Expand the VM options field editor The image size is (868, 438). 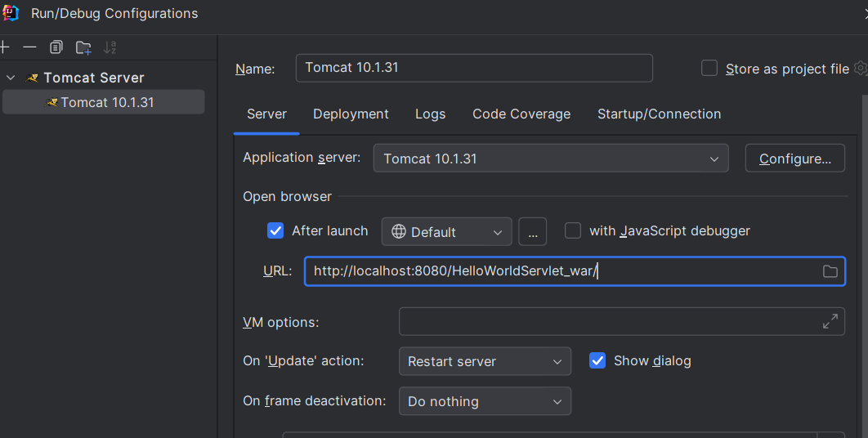click(830, 321)
